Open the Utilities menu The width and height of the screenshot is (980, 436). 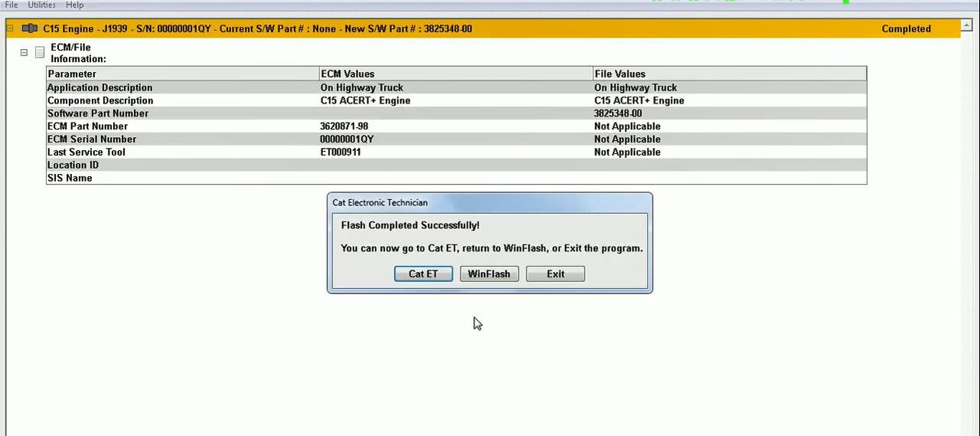point(41,5)
